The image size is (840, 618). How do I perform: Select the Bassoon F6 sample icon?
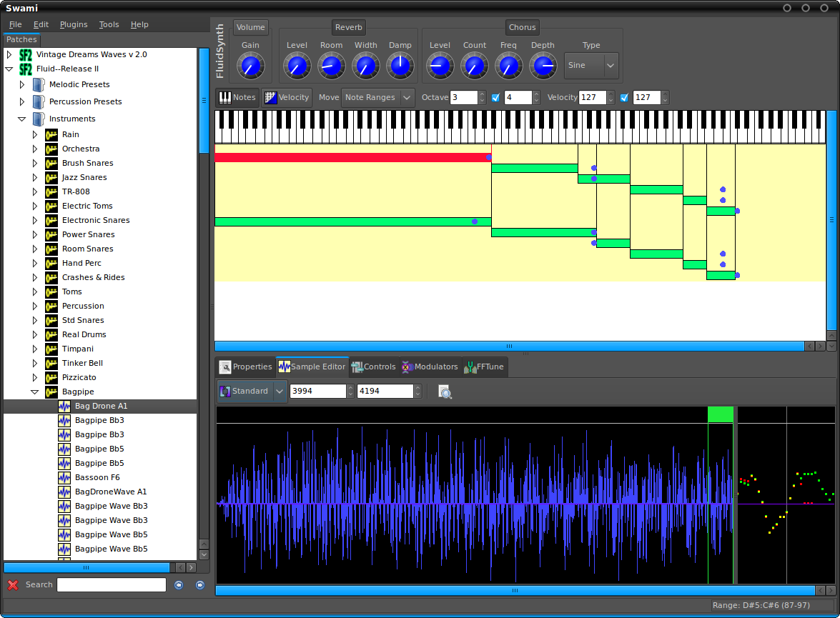coord(64,478)
